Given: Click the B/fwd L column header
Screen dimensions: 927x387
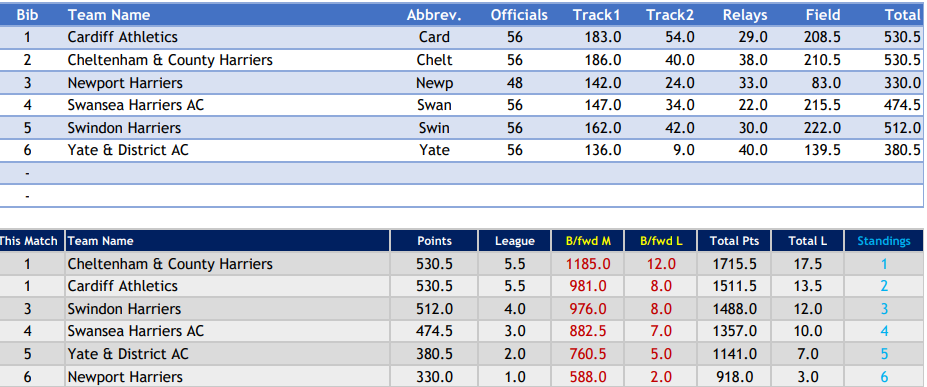Looking at the screenshot, I should 660,241.
